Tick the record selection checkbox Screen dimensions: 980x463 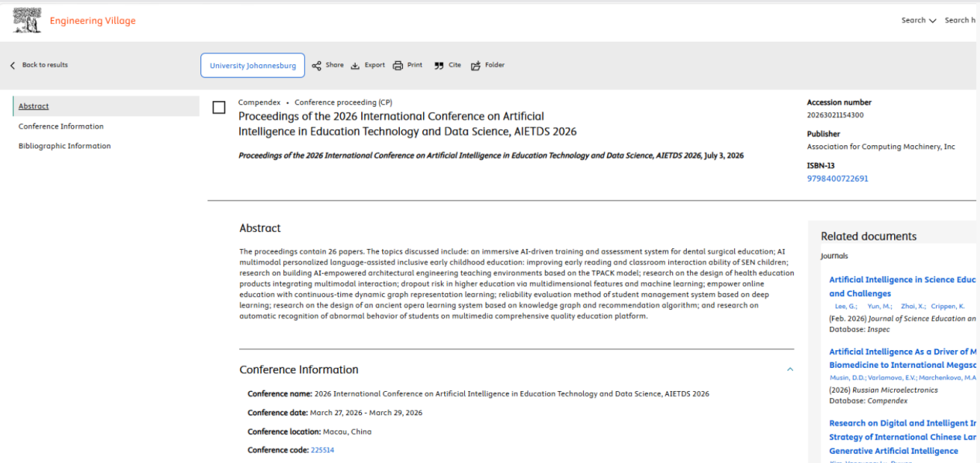point(219,107)
